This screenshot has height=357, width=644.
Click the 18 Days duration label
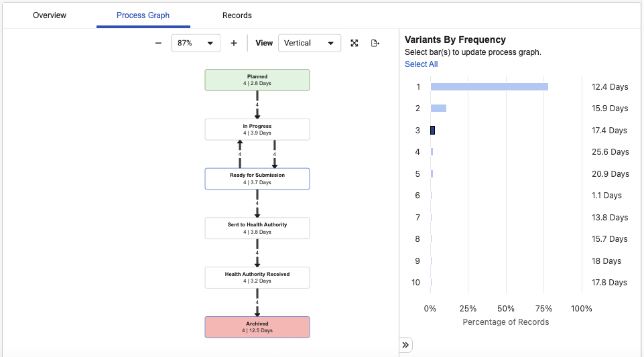[x=606, y=261]
